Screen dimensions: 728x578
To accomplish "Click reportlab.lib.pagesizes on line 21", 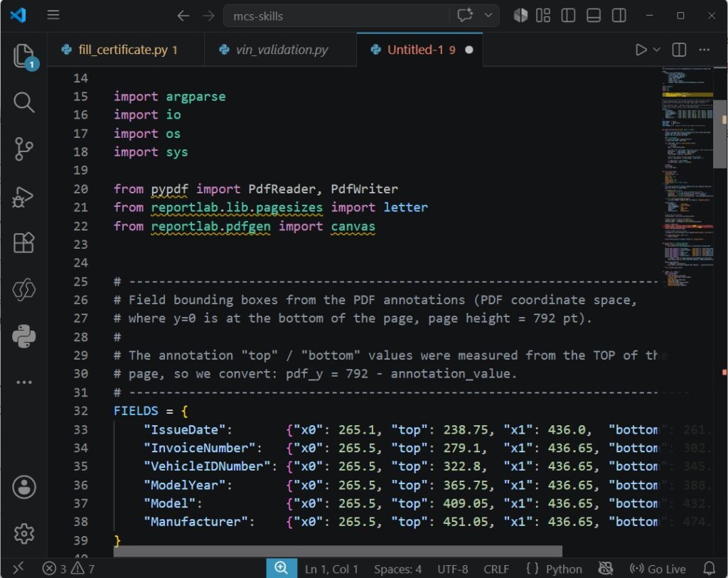I will [x=237, y=208].
